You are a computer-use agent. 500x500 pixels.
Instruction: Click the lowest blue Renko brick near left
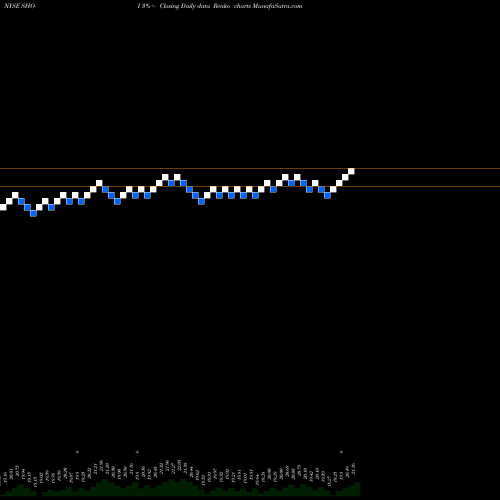(33, 213)
